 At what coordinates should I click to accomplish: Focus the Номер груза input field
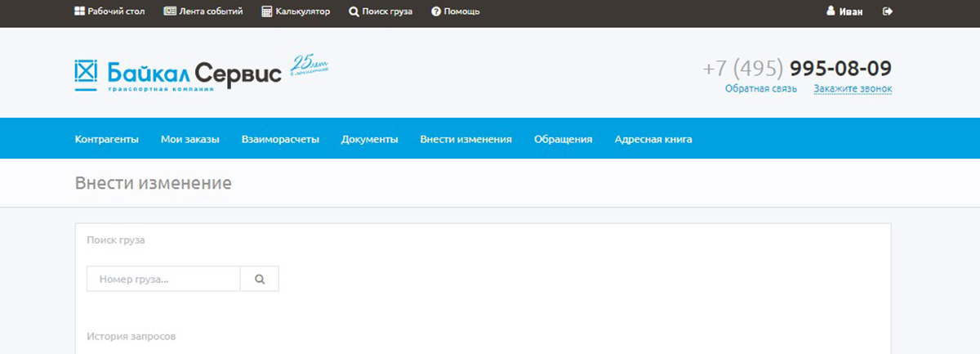(163, 279)
